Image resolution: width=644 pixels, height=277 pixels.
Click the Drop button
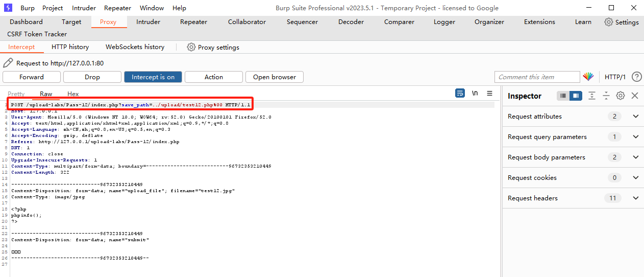(x=92, y=77)
